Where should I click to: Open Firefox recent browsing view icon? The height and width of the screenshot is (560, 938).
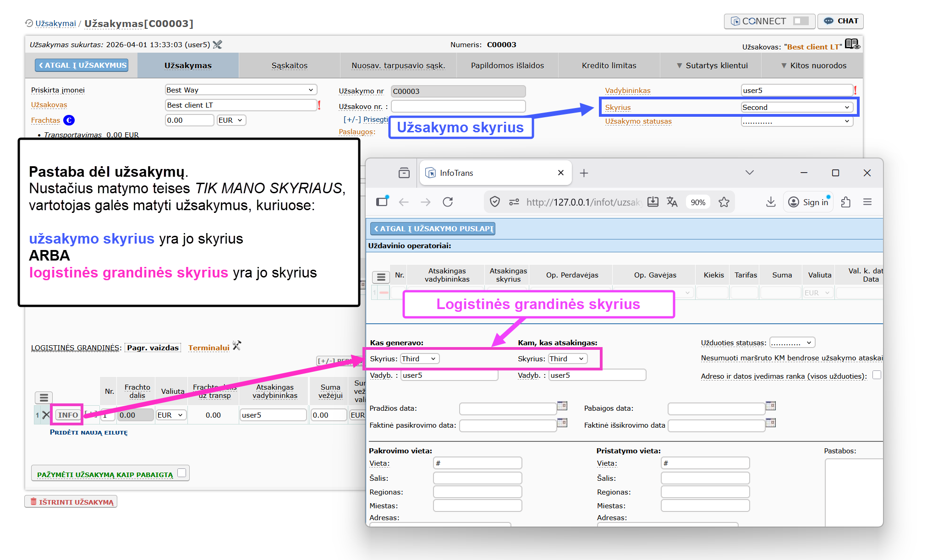click(x=404, y=173)
